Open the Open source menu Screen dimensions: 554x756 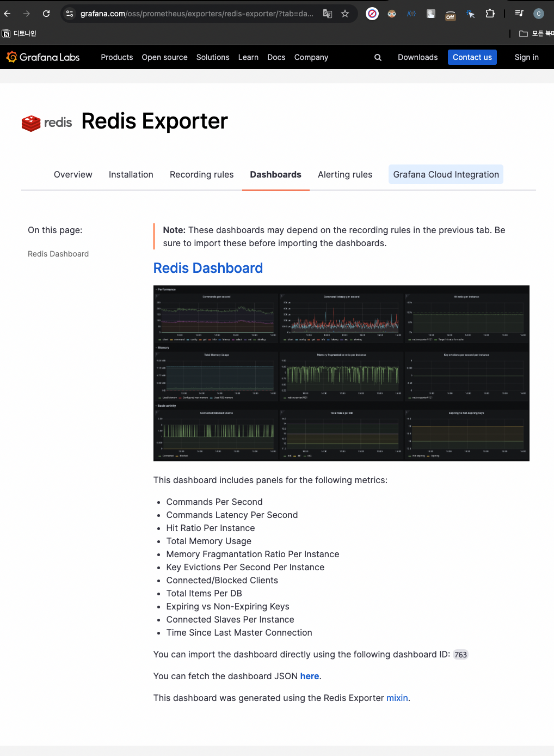pos(165,57)
